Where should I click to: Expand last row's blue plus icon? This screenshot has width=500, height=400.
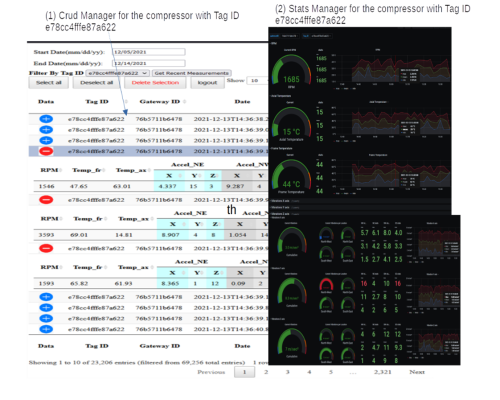46,329
